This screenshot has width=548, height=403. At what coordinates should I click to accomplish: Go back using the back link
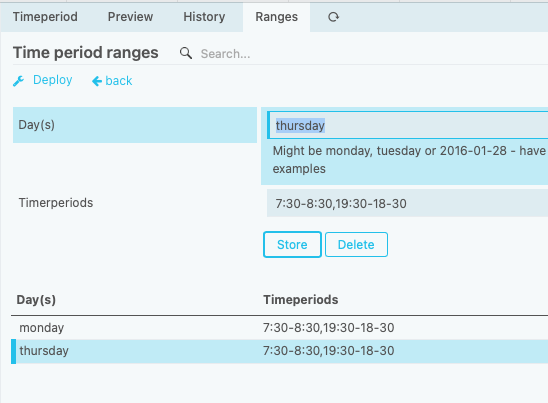119,81
